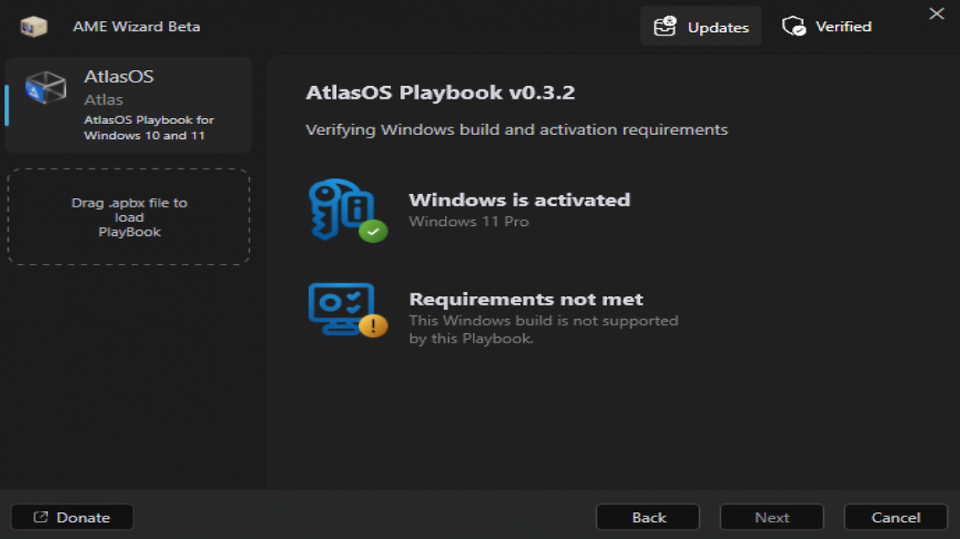Screen dimensions: 960x539
Task: Click 'Verifying Windows build and activation requirements' text
Action: tap(517, 130)
